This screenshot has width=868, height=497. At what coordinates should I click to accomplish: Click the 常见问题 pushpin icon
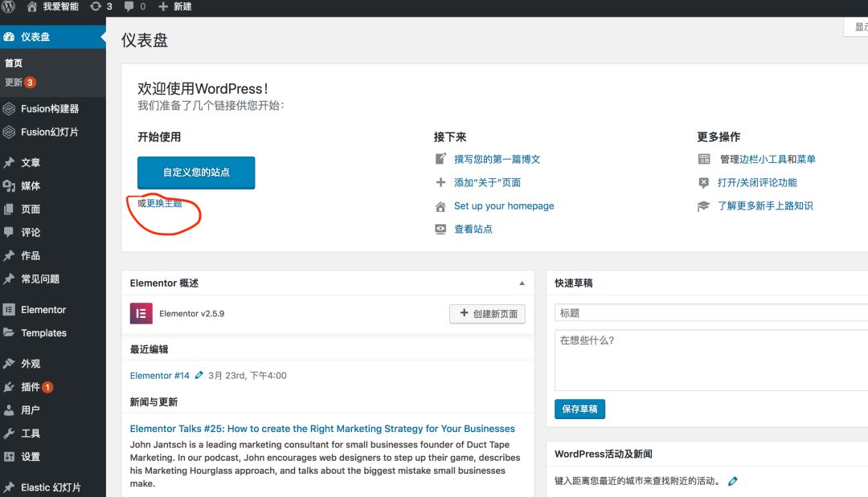pos(9,279)
